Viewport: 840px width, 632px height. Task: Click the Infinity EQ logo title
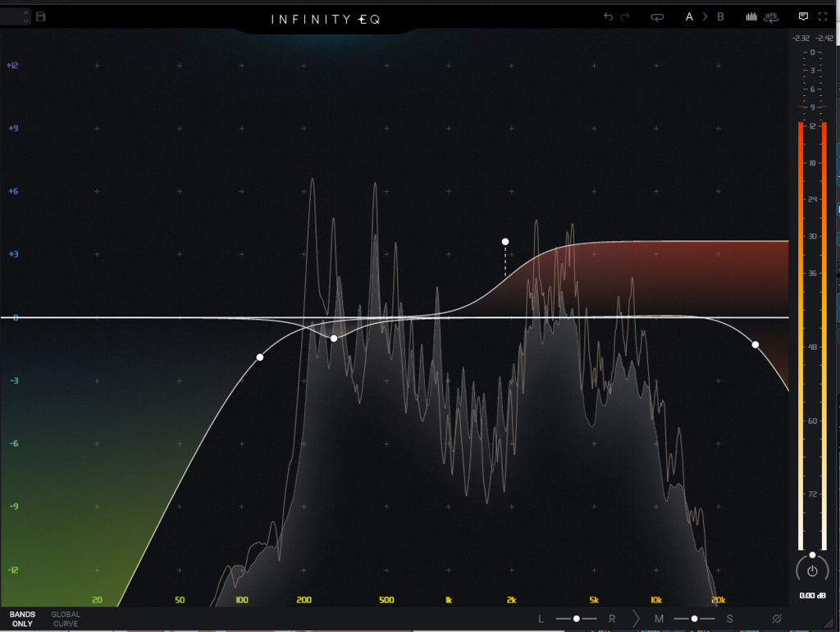click(326, 20)
